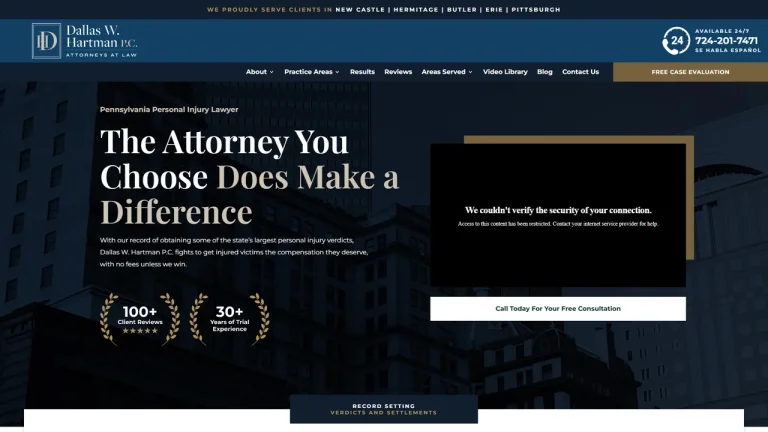Open the Video Library page
Image resolution: width=768 pixels, height=432 pixels.
tap(505, 72)
